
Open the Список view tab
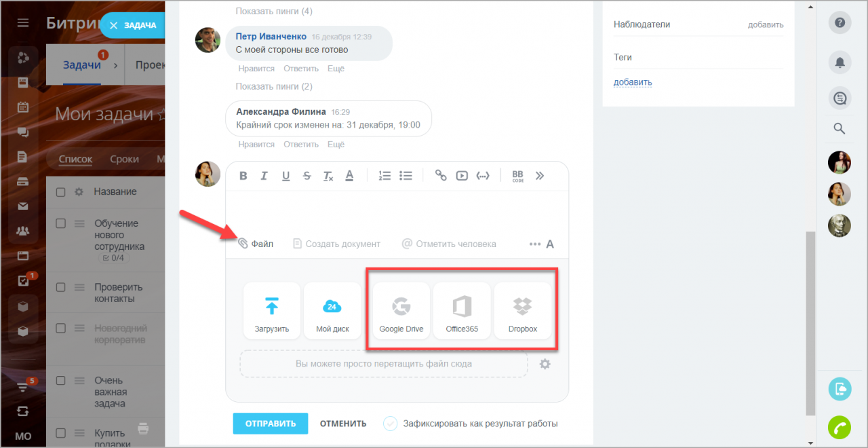(75, 159)
